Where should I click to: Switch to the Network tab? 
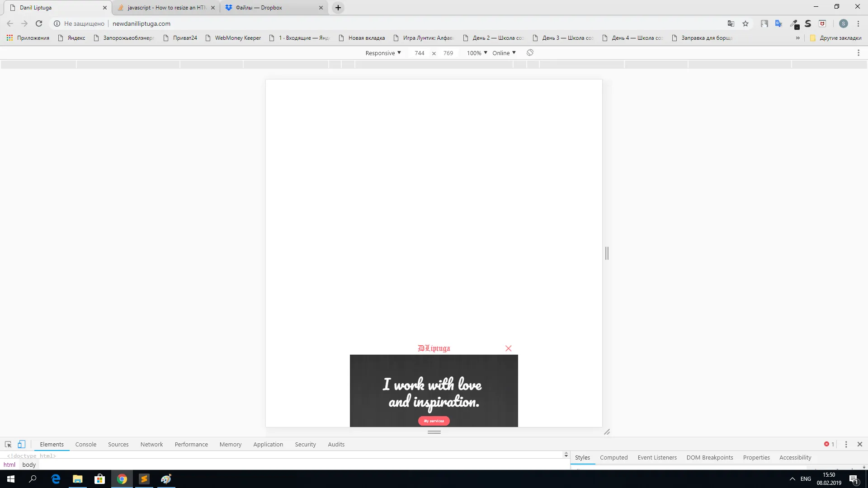pyautogui.click(x=151, y=444)
